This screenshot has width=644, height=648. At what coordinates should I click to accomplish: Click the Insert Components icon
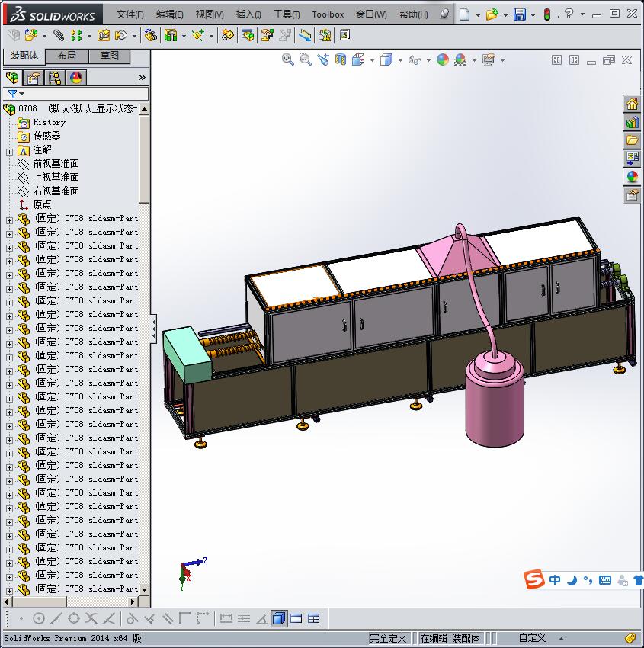[31, 36]
